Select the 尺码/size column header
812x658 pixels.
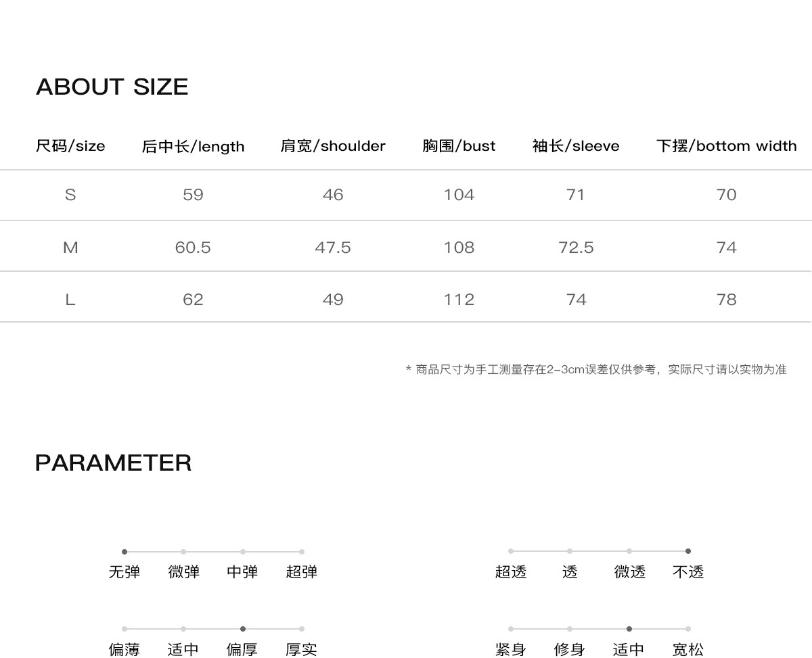70,146
